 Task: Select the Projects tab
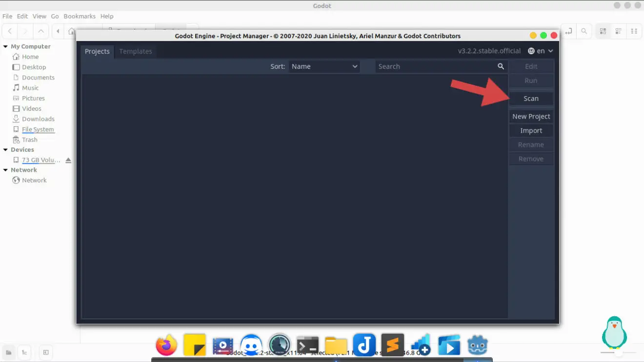point(97,51)
